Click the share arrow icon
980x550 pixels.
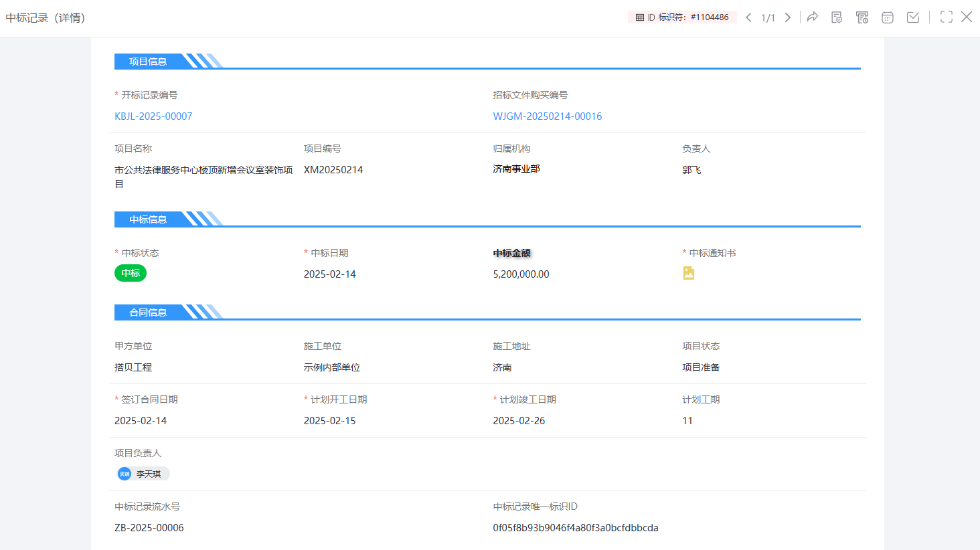(812, 17)
